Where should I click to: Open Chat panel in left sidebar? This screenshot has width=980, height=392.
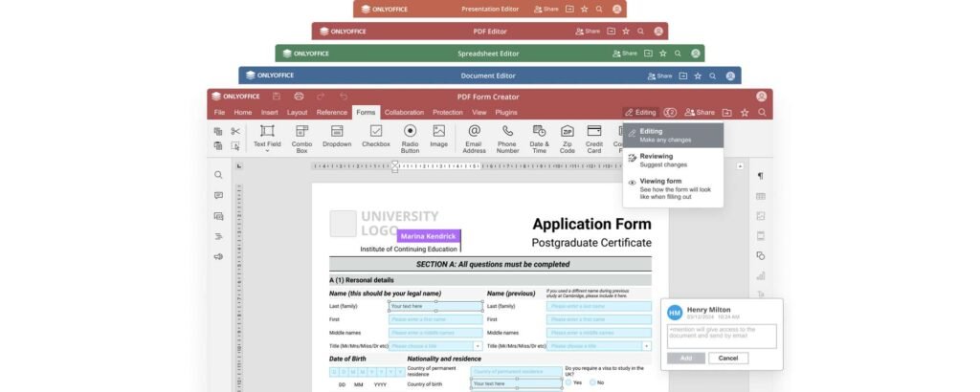(218, 216)
